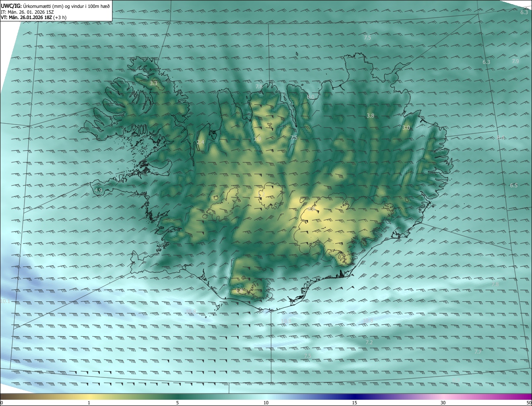The height and width of the screenshot is (406, 532).
Task: Click the legend tick label 1
Action: (x=89, y=403)
